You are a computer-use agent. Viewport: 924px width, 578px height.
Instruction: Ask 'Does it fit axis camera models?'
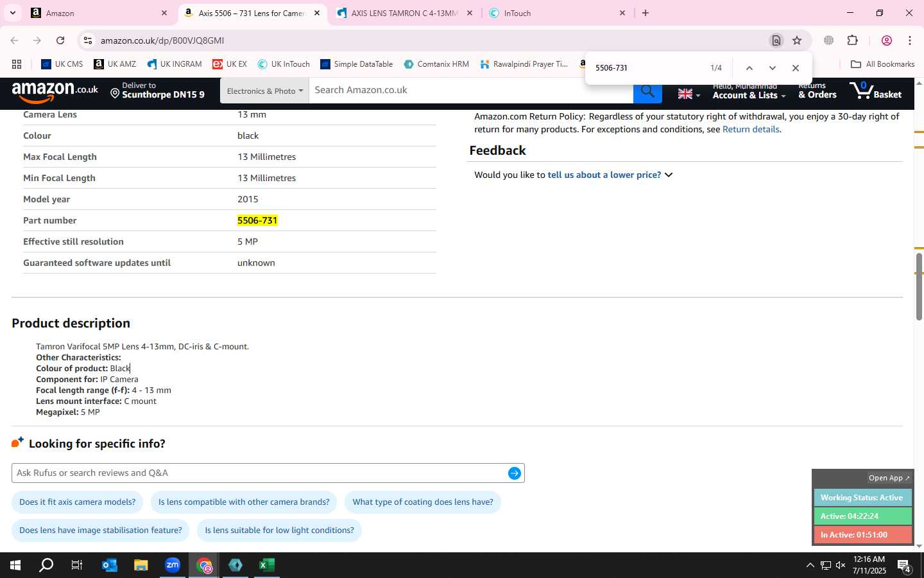click(x=77, y=502)
